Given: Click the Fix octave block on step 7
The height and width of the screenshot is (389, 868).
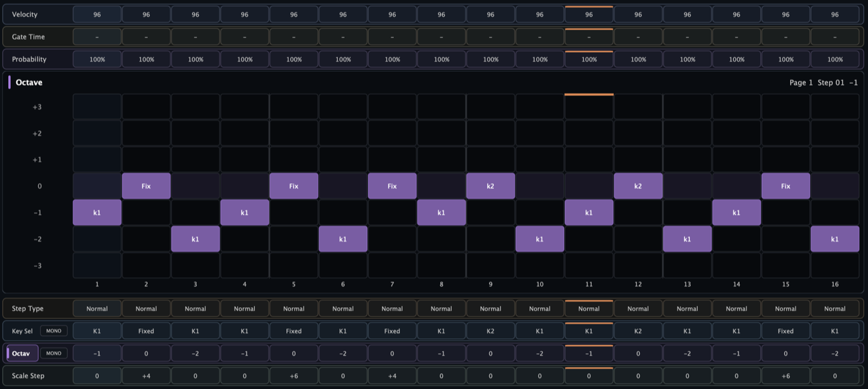Looking at the screenshot, I should point(392,186).
